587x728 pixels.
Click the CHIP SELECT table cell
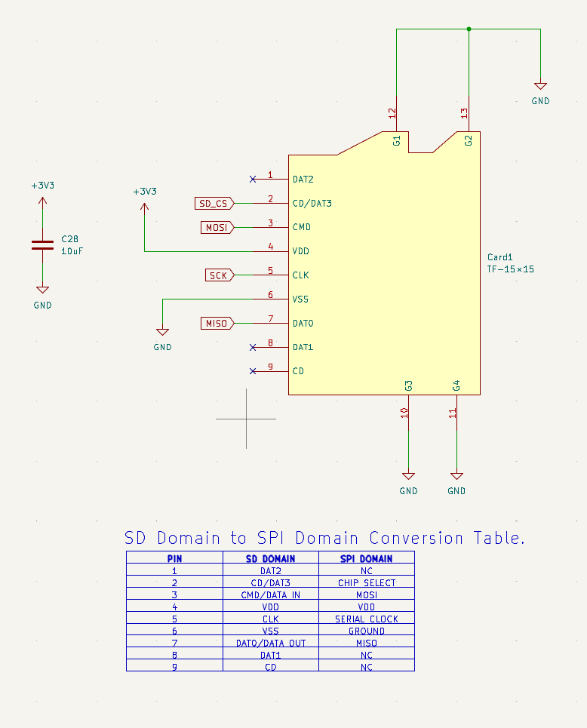coord(367,582)
